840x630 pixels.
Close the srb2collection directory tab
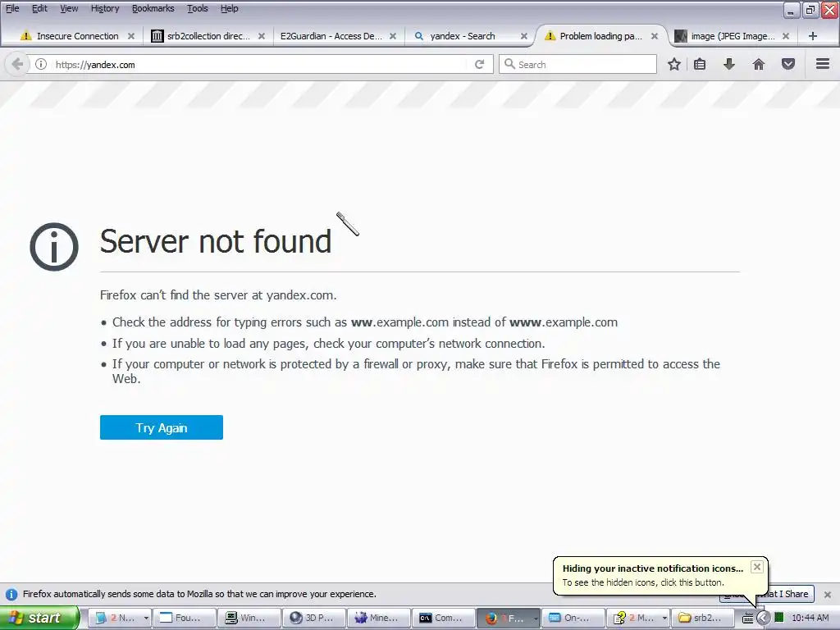pyautogui.click(x=262, y=36)
